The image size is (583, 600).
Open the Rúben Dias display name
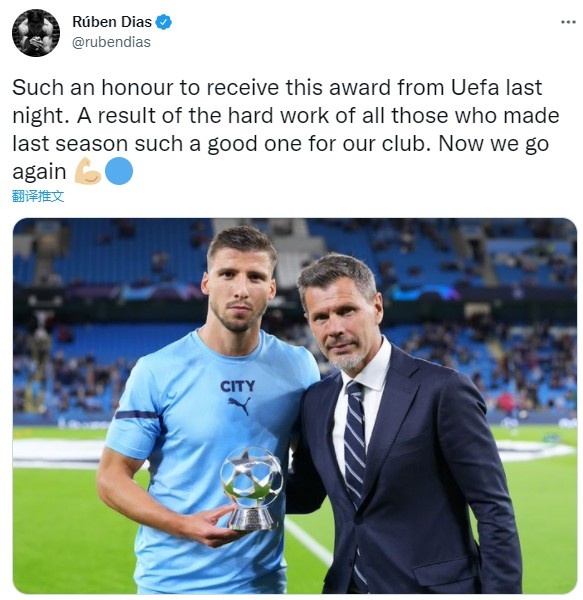pyautogui.click(x=112, y=22)
